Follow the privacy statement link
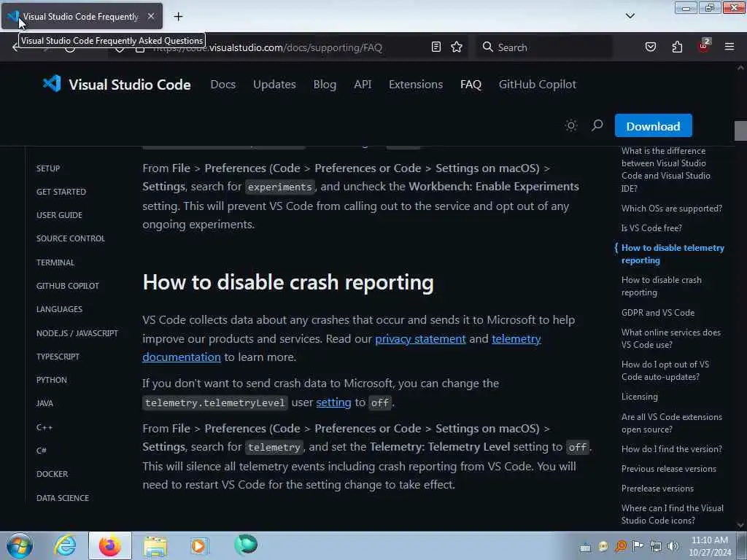This screenshot has width=747, height=560. [420, 338]
